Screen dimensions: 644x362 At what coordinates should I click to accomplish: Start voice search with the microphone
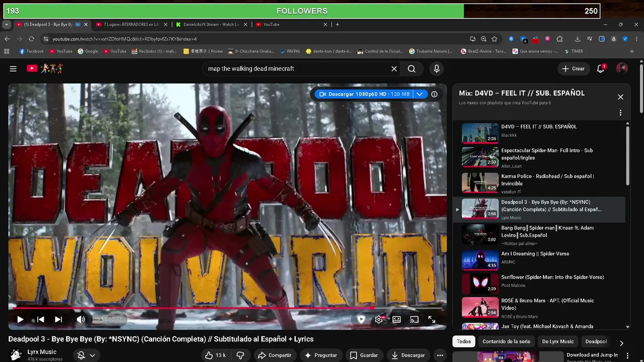click(437, 69)
